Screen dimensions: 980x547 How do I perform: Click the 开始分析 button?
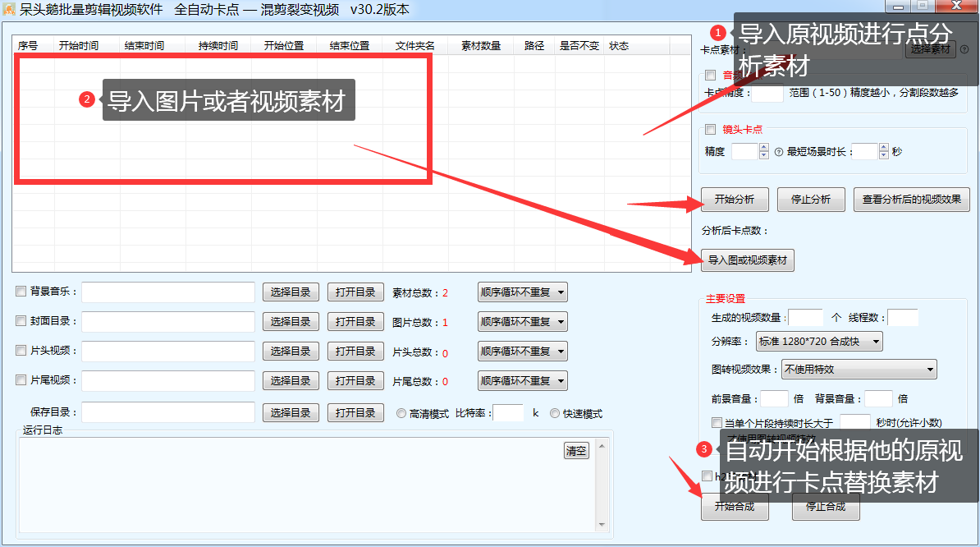coord(735,200)
